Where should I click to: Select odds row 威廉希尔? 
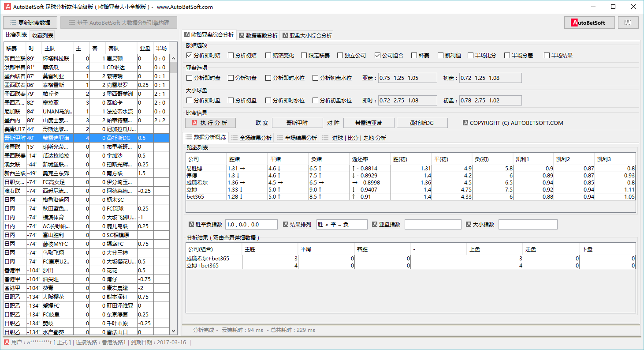click(x=410, y=182)
